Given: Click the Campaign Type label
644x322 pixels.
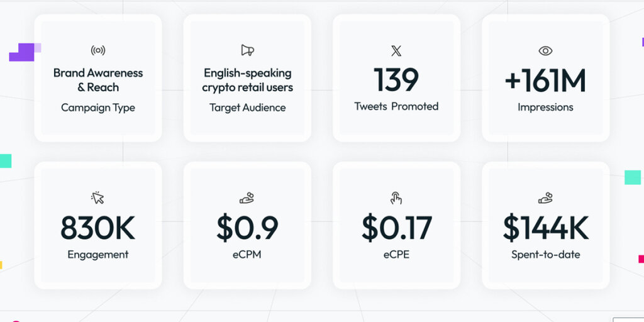Looking at the screenshot, I should 98,108.
